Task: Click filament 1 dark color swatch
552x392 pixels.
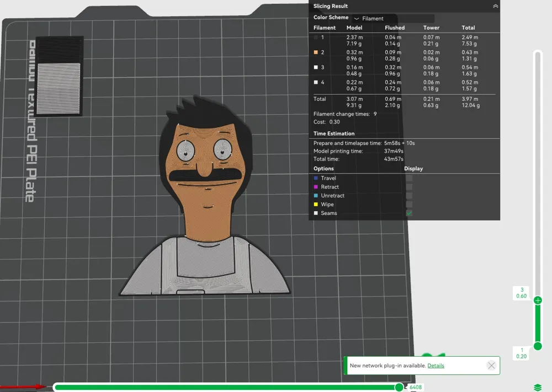Action: tap(316, 37)
